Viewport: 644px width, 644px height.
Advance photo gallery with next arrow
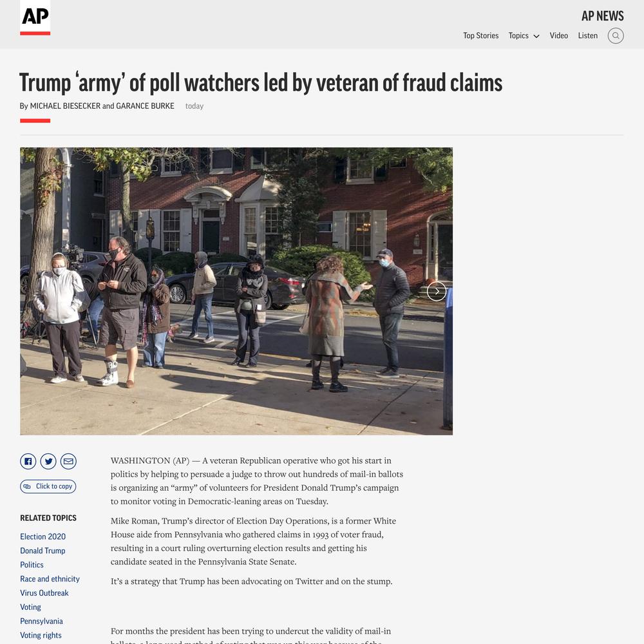click(x=436, y=291)
